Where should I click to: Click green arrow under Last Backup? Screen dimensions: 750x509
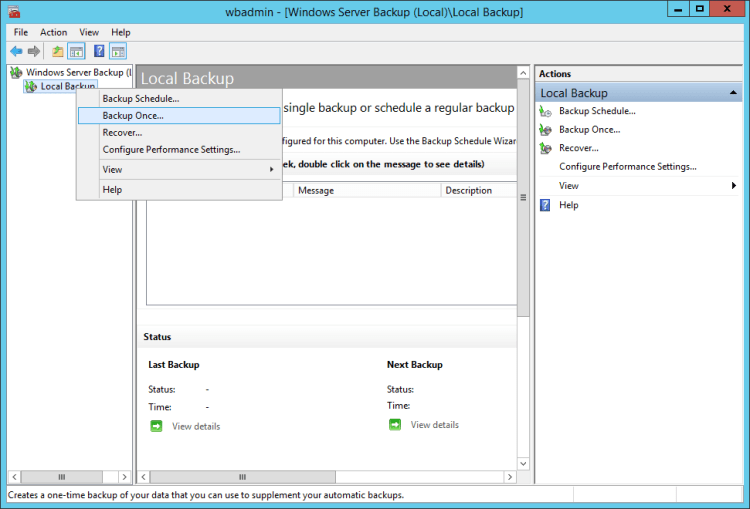156,426
